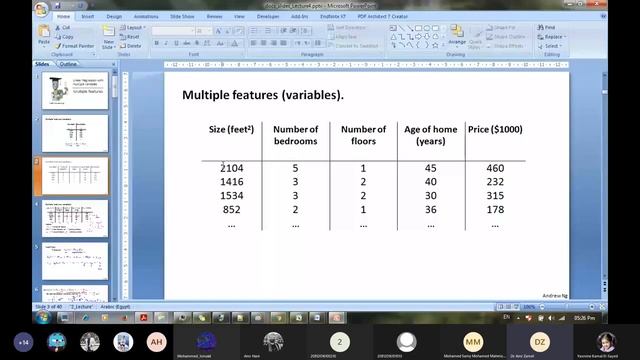The image size is (640, 360).
Task: Open the Layout dropdown
Action: click(x=133, y=27)
